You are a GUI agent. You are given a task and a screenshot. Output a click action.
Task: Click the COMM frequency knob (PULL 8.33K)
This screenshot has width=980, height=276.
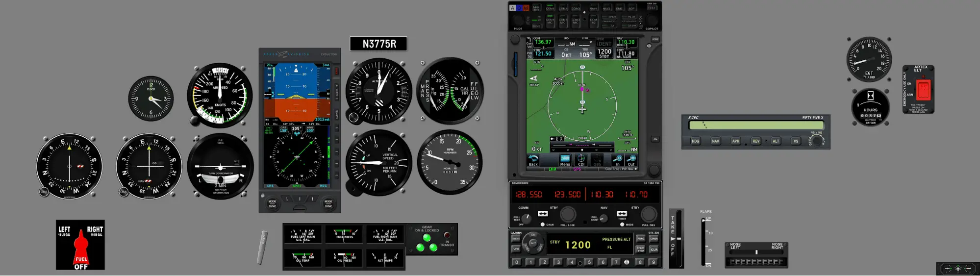568,214
